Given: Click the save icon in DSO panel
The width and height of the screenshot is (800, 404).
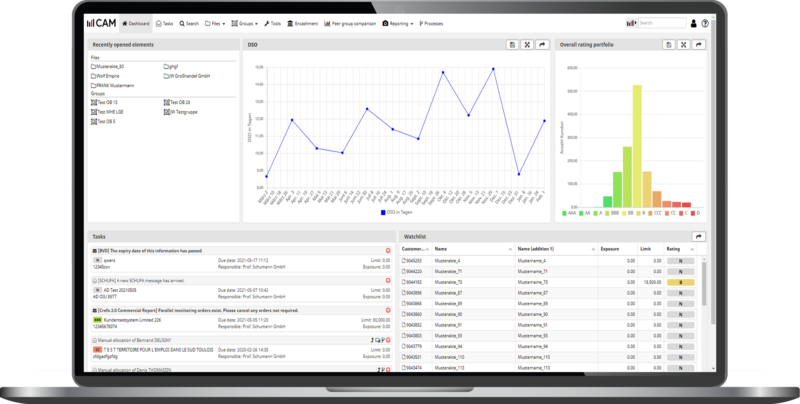Looking at the screenshot, I should (512, 45).
